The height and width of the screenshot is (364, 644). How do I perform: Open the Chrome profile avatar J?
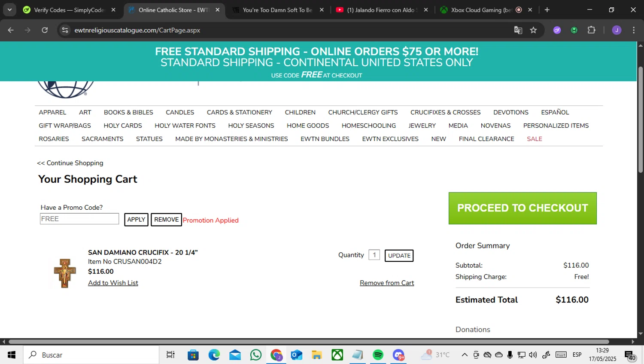point(617,30)
